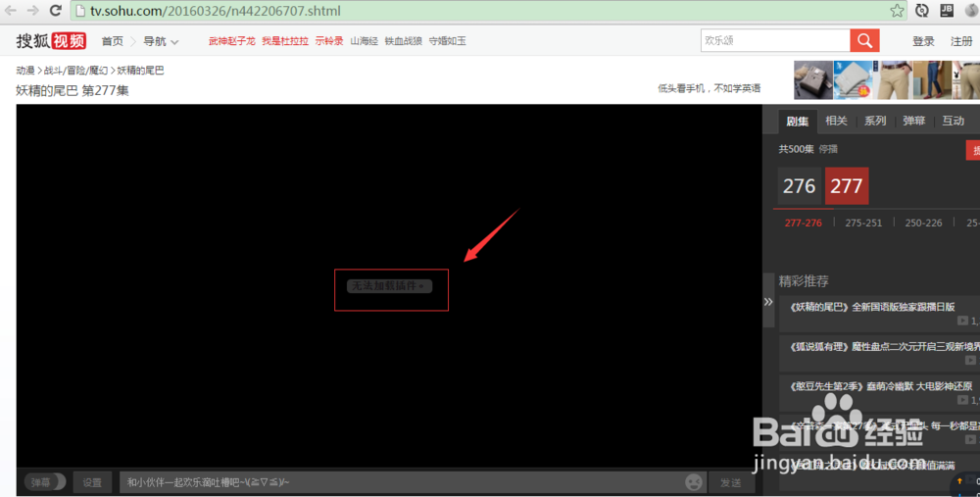This screenshot has width=980, height=497.
Task: Open 守婚如玉 link
Action: click(x=448, y=41)
